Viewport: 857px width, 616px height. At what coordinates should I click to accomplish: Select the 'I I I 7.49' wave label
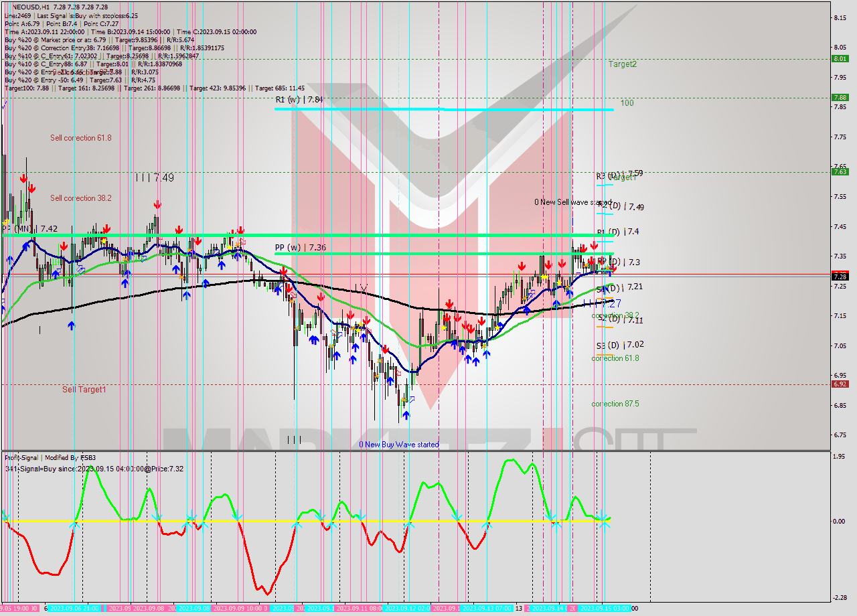[x=155, y=177]
